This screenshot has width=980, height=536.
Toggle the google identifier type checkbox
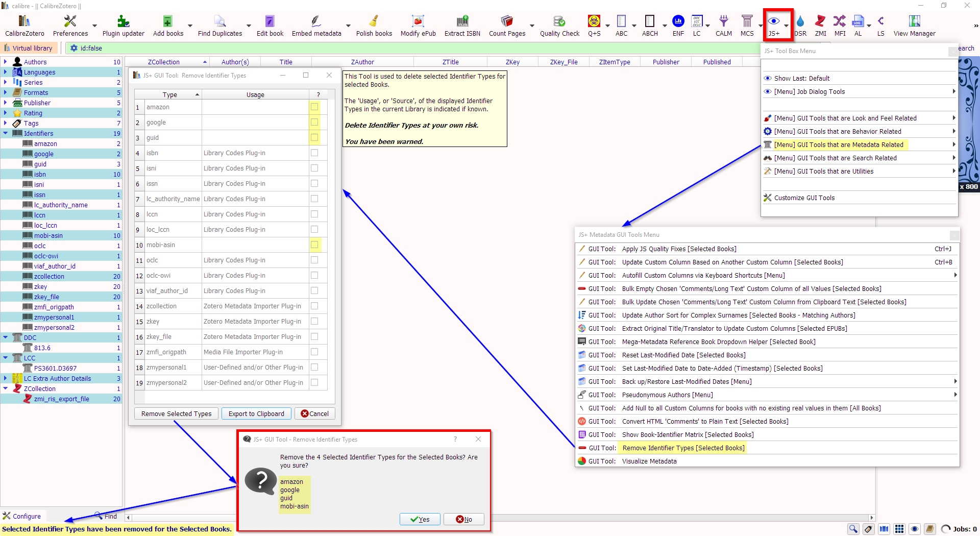[314, 122]
